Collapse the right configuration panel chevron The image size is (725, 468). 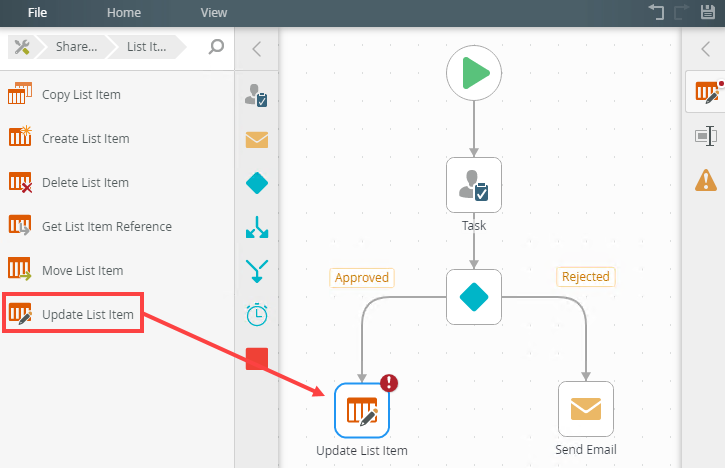pos(706,49)
